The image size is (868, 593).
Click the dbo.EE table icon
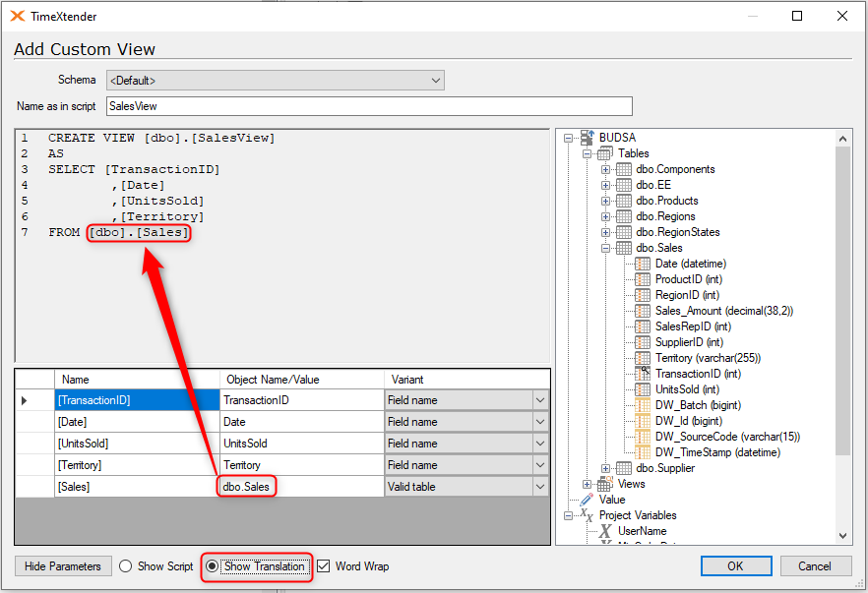tap(624, 185)
